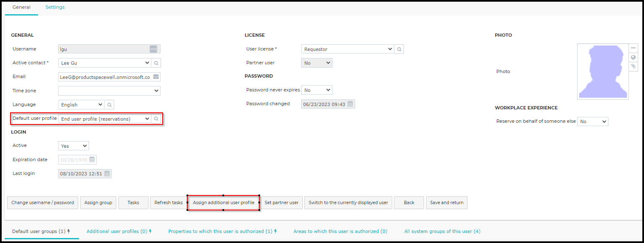Open calendar picker for Expiration date
This screenshot has width=644, height=243.
point(92,159)
